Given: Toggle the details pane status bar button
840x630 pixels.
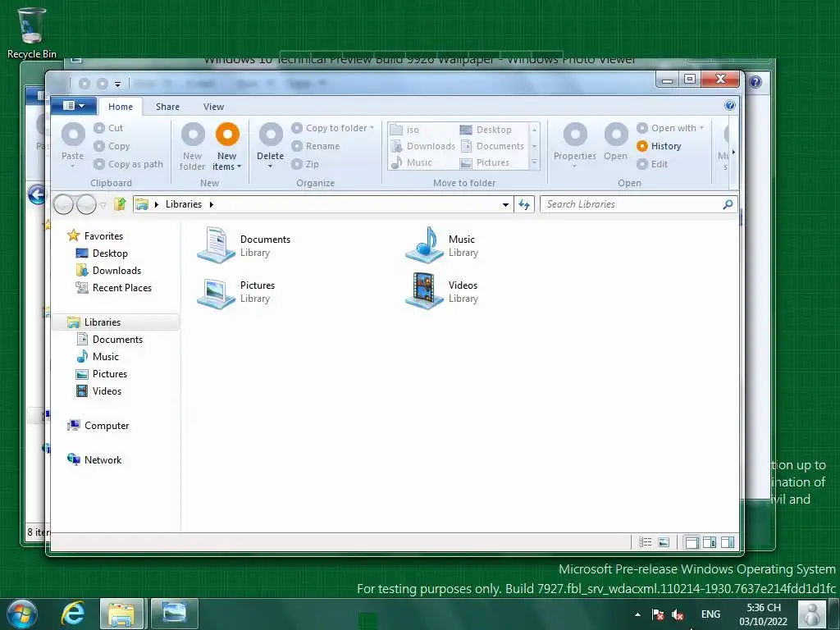Looking at the screenshot, I should 710,542.
